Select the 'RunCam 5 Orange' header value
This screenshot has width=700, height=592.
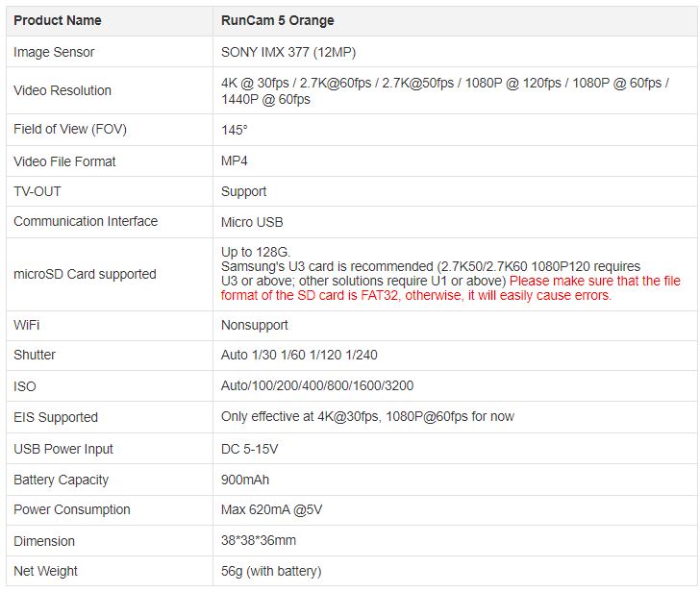[277, 20]
